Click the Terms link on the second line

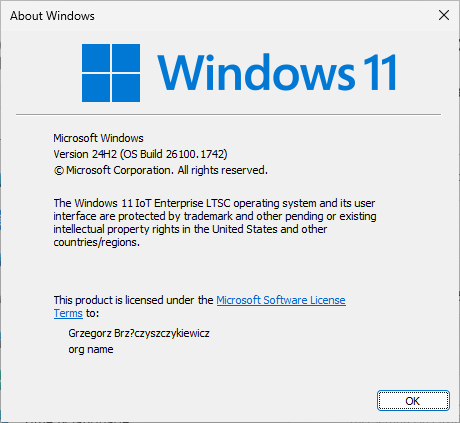pos(68,313)
